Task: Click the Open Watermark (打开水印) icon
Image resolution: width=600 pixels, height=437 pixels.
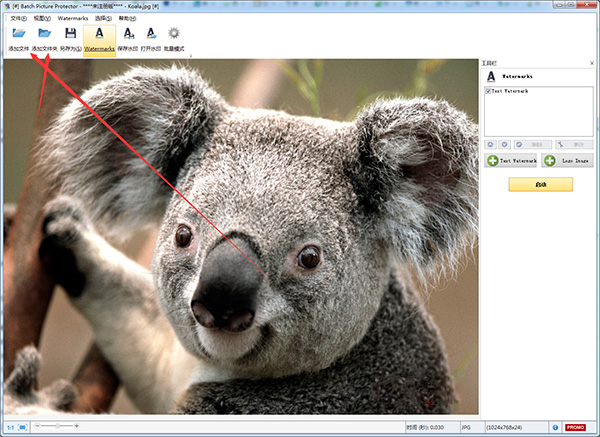Action: pyautogui.click(x=151, y=35)
